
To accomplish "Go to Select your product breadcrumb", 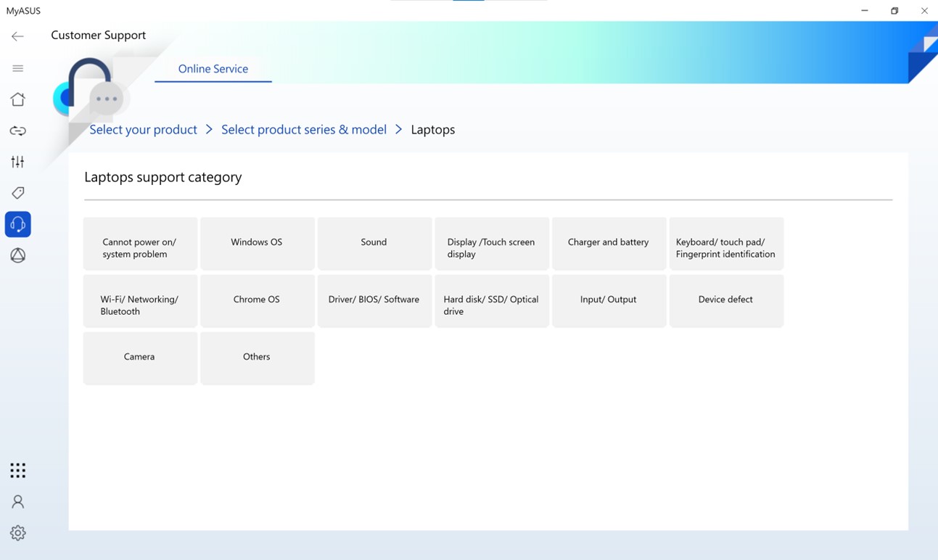I will [143, 130].
